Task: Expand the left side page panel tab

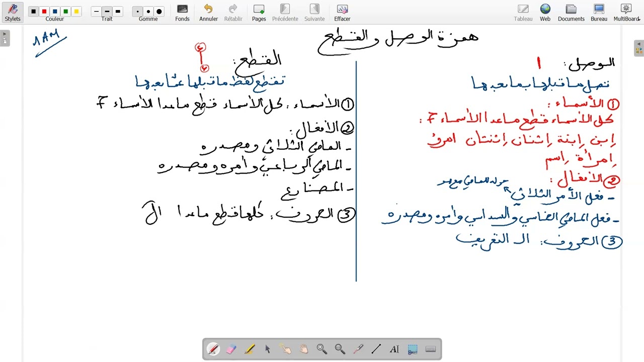Action: click(5, 38)
